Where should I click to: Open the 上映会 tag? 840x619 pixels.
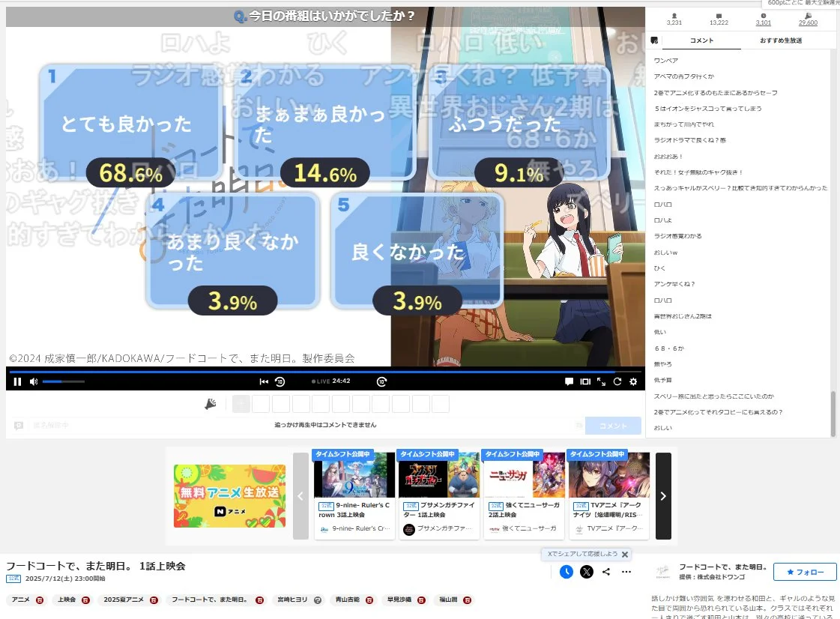point(67,600)
